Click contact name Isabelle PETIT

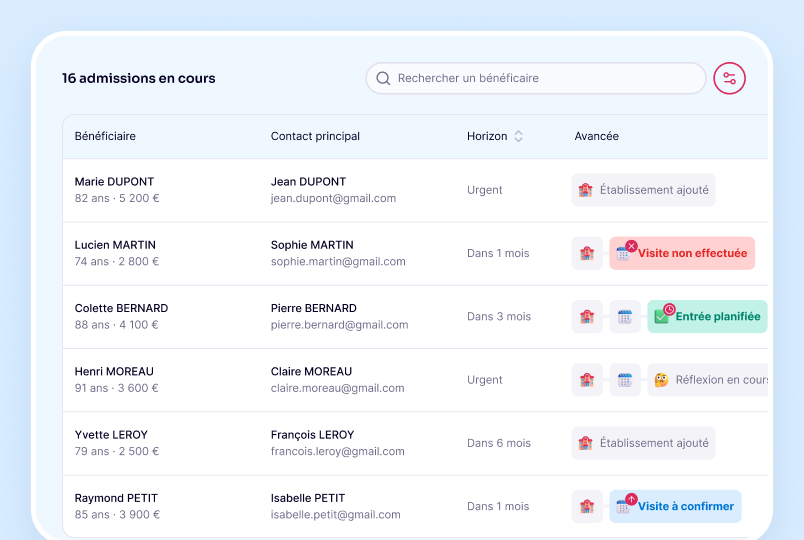(308, 498)
